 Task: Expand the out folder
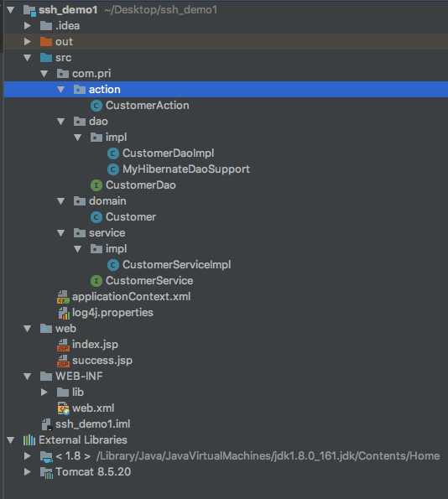pos(28,41)
